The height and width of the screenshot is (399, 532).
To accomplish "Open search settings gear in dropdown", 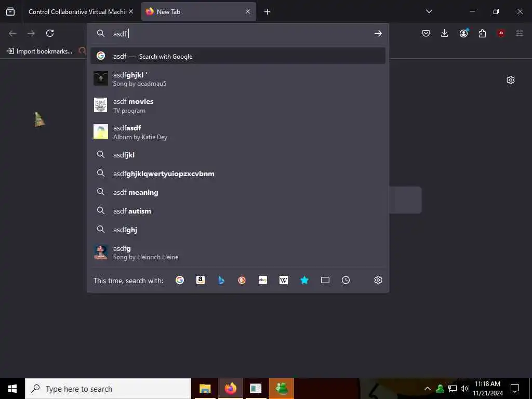I will (378, 280).
